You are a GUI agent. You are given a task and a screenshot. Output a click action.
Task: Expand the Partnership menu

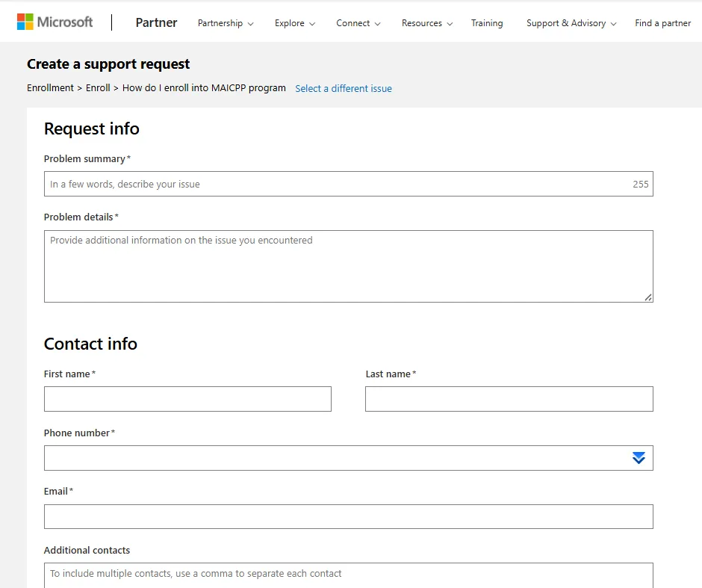tap(226, 23)
